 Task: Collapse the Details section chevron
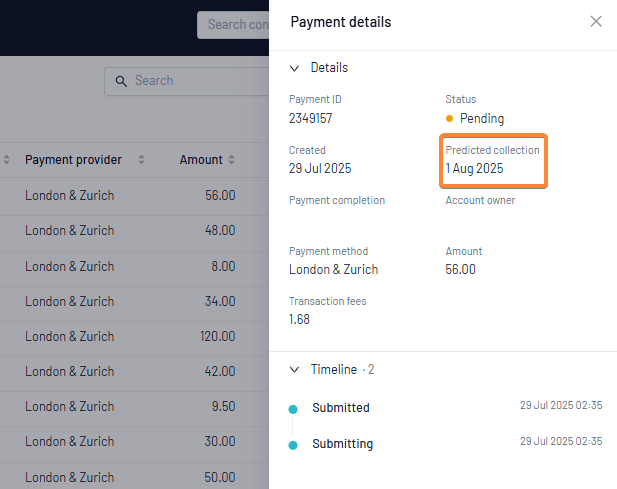click(x=294, y=68)
